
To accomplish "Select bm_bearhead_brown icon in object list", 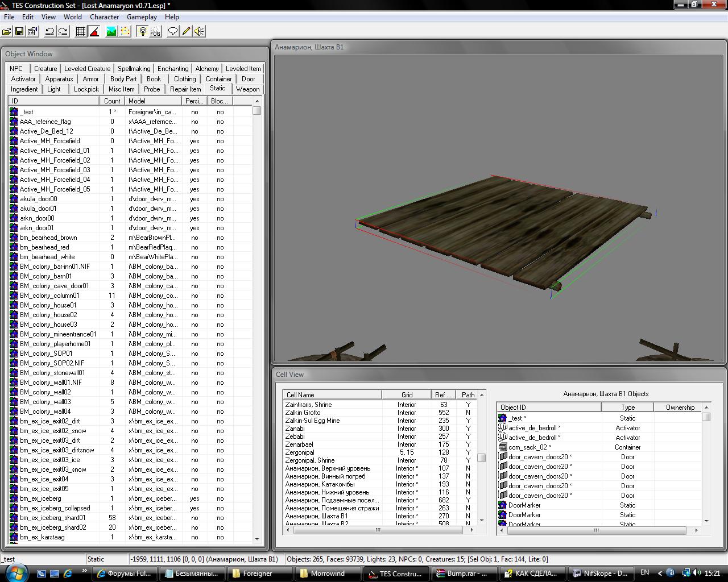I will [14, 238].
